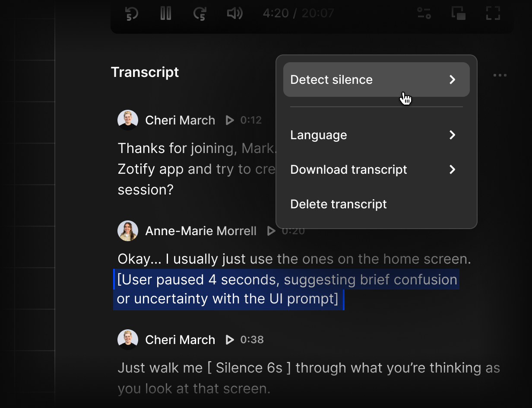This screenshot has width=532, height=408.
Task: Enter fullscreen mode
Action: (x=493, y=13)
